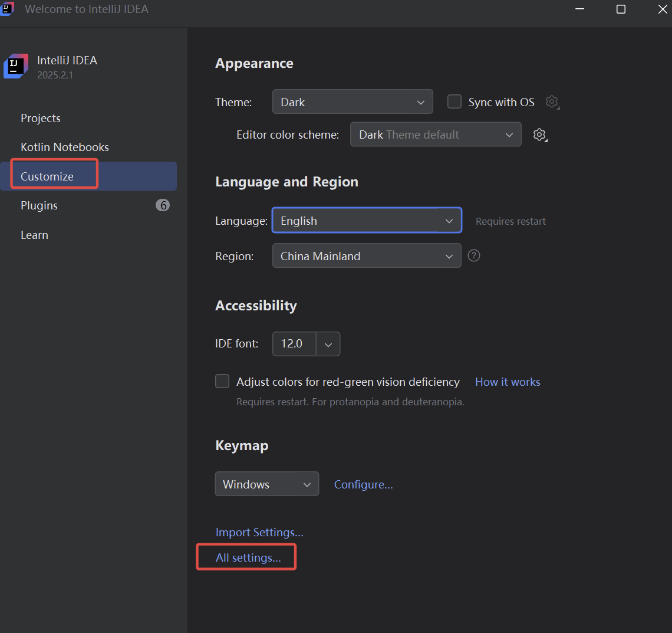The width and height of the screenshot is (672, 633).
Task: Minimize the Welcome window
Action: click(580, 9)
